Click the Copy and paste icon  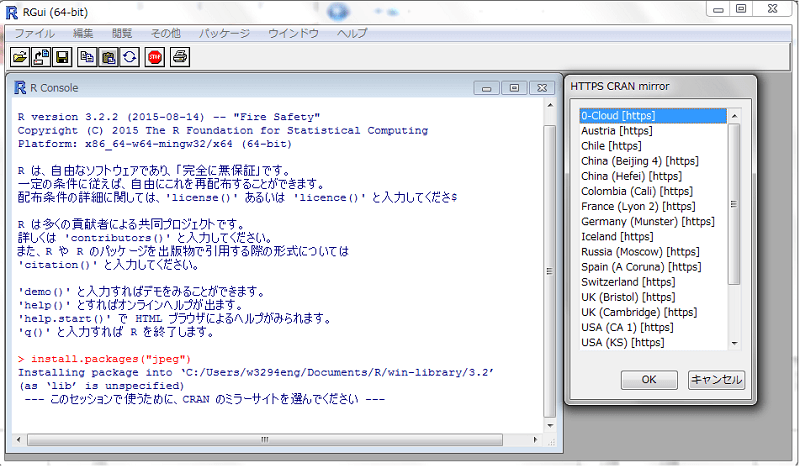coord(130,57)
